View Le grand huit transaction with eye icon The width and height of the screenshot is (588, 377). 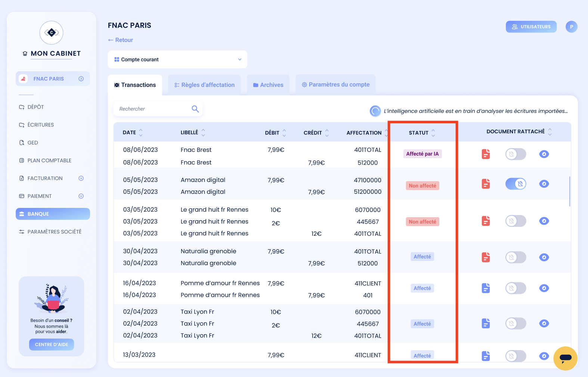point(544,221)
